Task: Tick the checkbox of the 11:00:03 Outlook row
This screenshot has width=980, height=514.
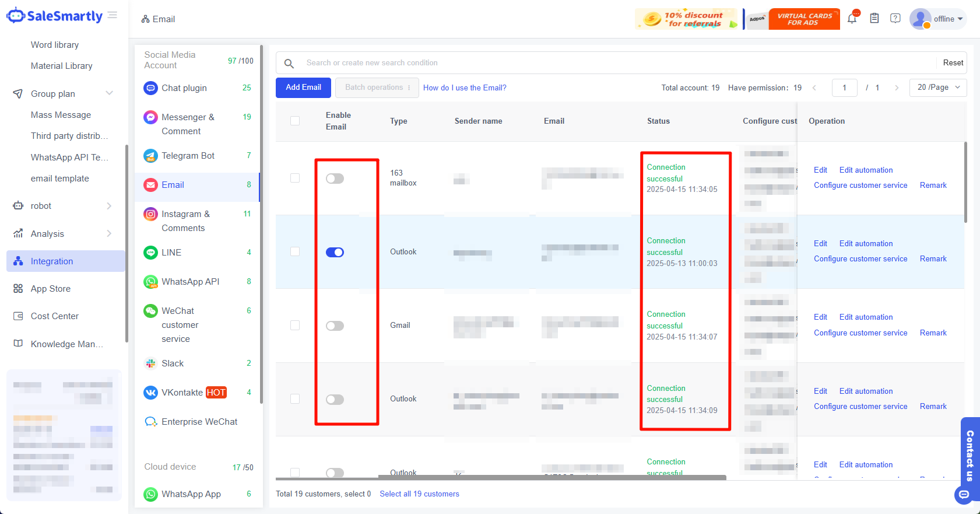Action: click(x=295, y=251)
